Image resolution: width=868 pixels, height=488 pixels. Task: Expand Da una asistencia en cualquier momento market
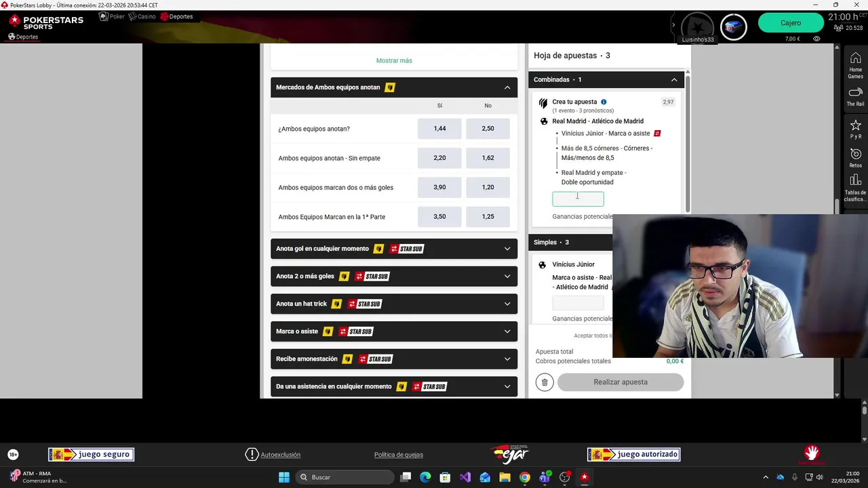point(394,386)
